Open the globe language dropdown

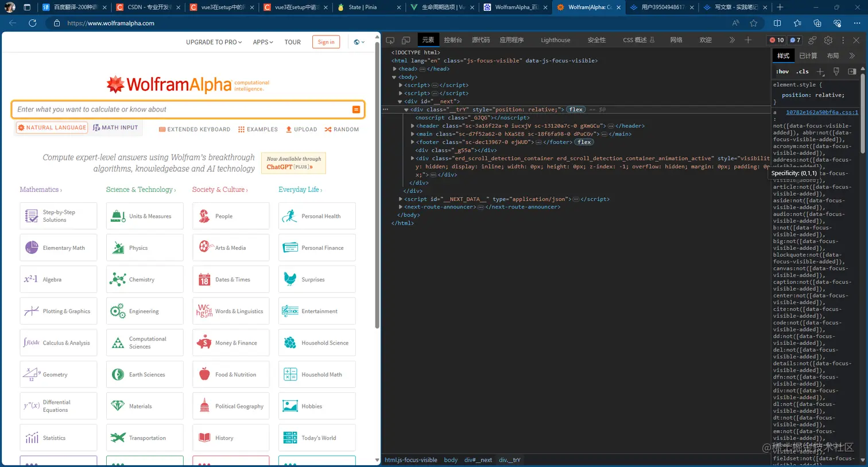click(x=359, y=42)
